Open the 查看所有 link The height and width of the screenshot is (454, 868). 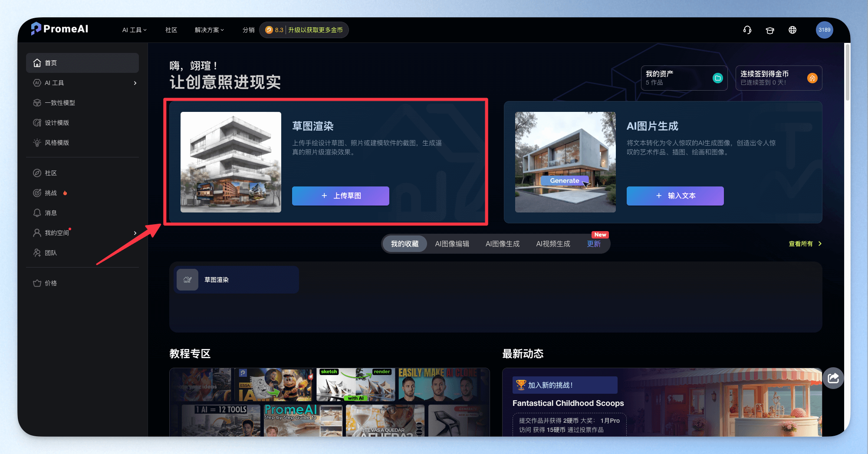pyautogui.click(x=805, y=244)
